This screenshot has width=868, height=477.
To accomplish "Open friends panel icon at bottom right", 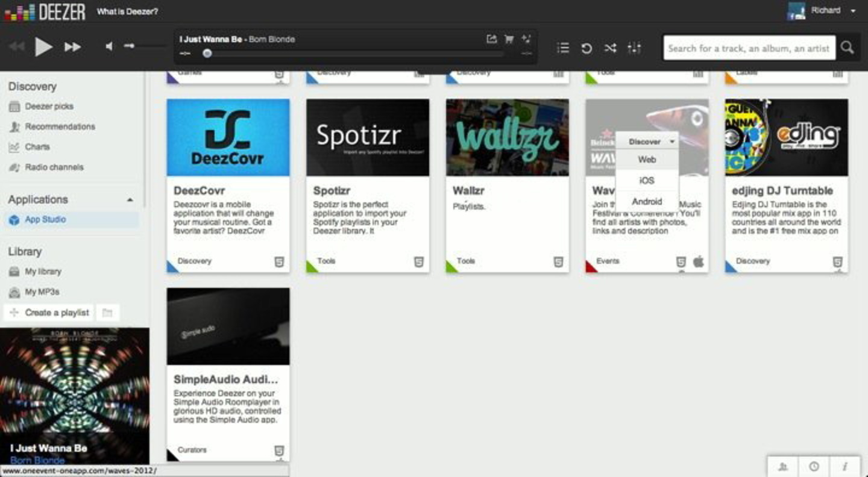I will [783, 467].
